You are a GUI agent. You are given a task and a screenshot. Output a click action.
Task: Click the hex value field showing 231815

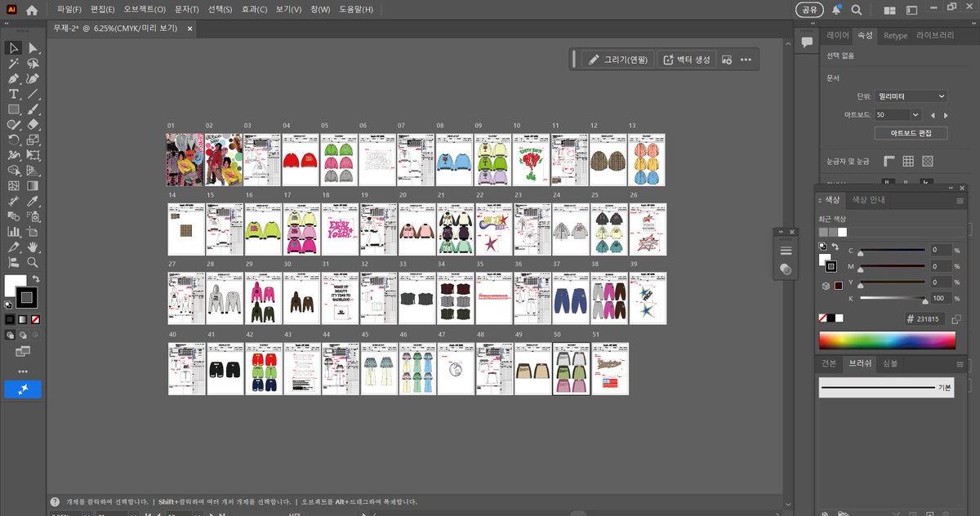point(924,318)
